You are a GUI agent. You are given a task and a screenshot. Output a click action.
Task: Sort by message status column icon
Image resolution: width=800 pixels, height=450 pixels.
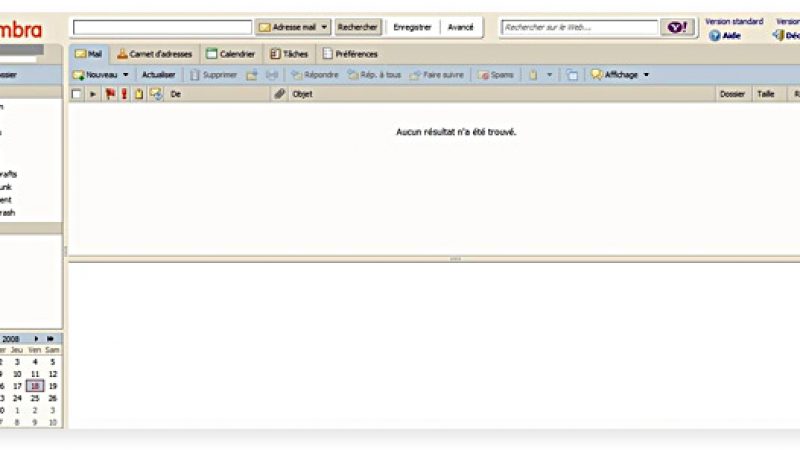click(x=156, y=94)
